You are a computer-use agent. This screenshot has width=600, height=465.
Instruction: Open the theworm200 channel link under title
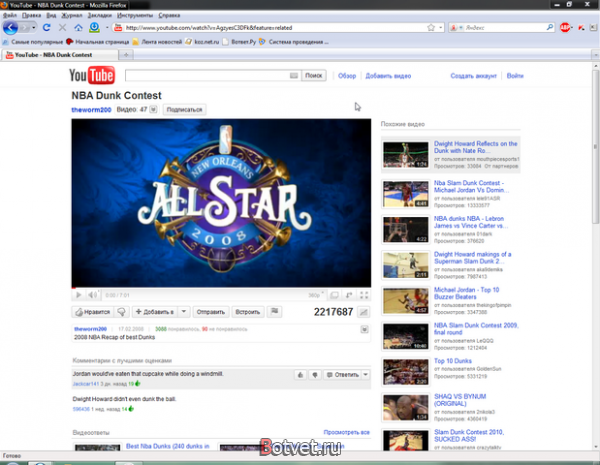click(91, 110)
